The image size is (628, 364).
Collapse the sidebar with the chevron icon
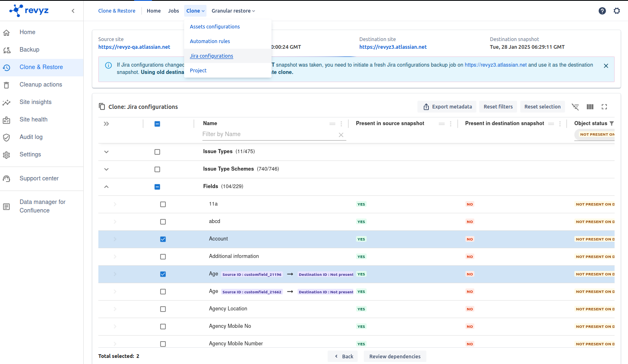(x=73, y=11)
